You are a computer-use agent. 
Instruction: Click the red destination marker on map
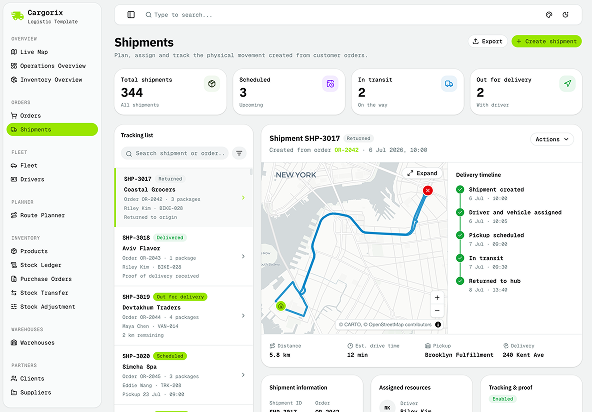pos(427,190)
